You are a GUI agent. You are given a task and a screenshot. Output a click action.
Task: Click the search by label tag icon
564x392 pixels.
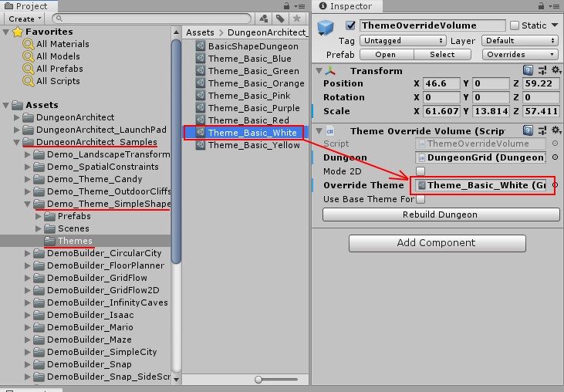280,19
